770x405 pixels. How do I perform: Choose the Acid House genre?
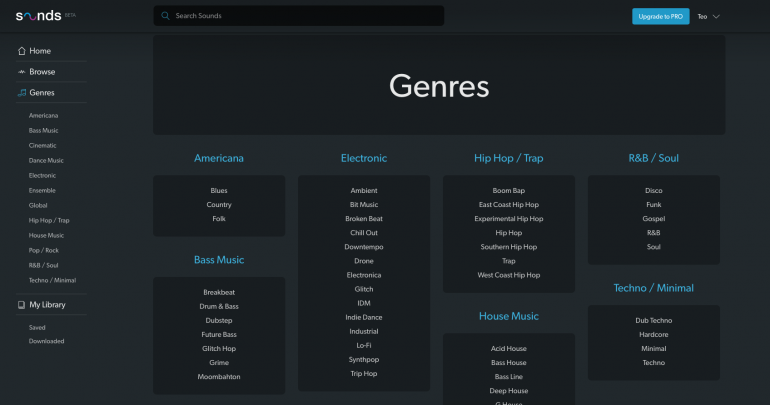tap(508, 349)
